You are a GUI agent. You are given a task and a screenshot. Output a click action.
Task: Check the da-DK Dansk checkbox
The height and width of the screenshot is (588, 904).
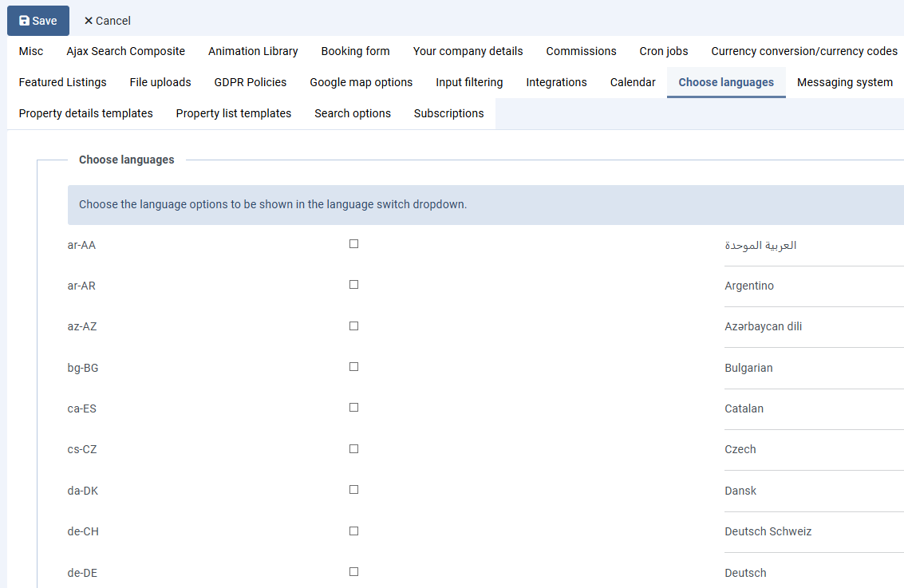click(353, 490)
